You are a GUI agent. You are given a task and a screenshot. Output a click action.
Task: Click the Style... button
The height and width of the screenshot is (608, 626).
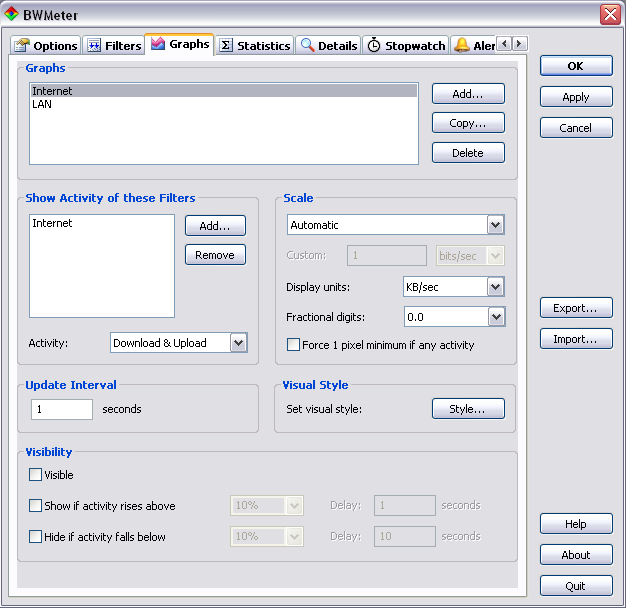click(x=468, y=409)
